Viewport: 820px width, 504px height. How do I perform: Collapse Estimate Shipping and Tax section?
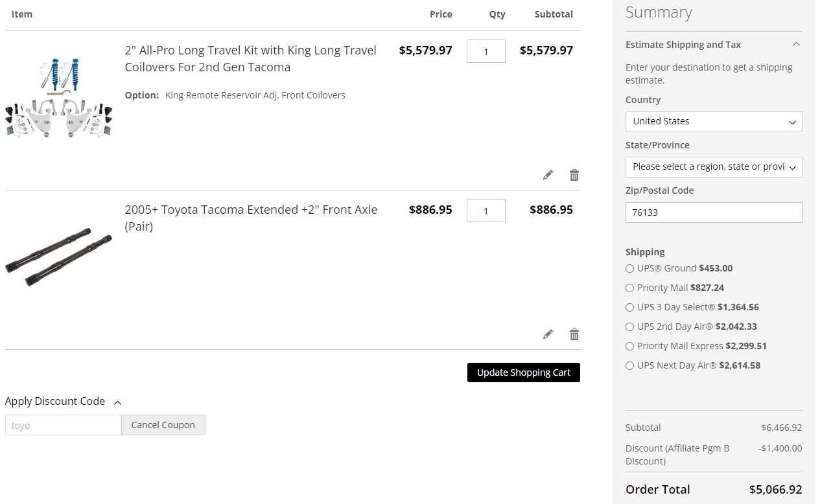click(x=796, y=45)
